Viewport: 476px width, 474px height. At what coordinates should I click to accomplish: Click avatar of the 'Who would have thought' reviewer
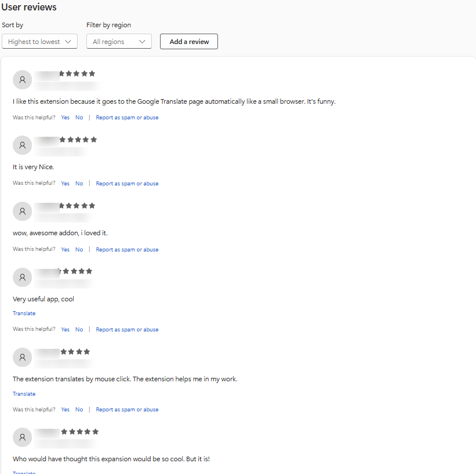[22, 437]
